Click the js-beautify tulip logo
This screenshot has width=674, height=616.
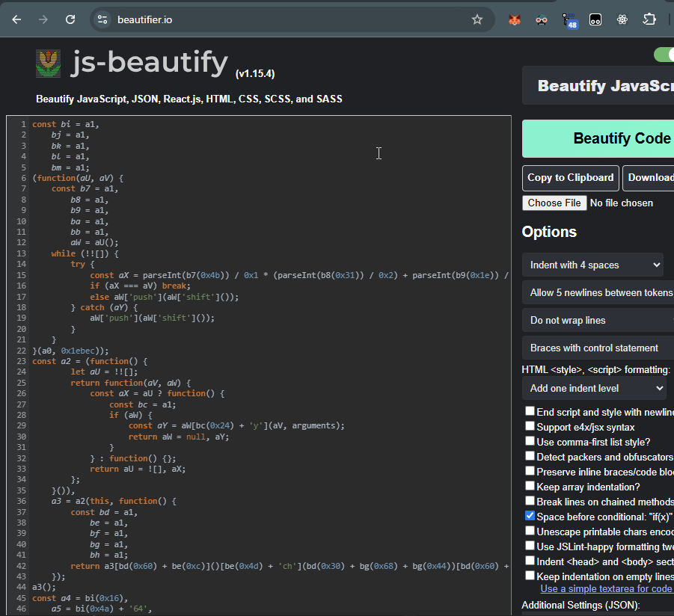click(47, 62)
